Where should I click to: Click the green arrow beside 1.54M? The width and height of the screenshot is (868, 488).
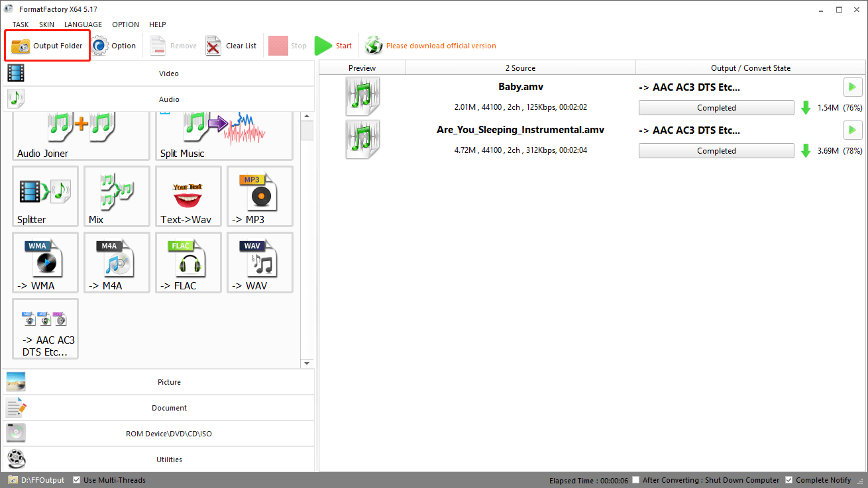click(806, 108)
